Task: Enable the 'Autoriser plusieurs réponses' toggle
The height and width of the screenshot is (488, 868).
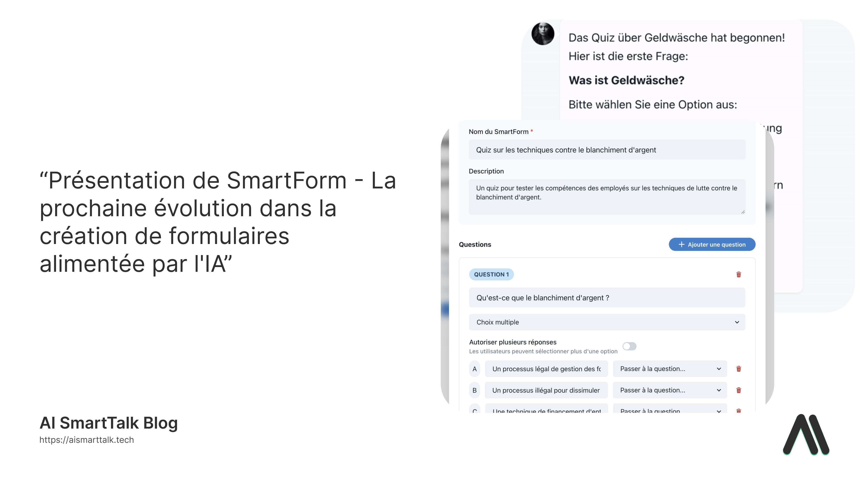Action: click(630, 346)
